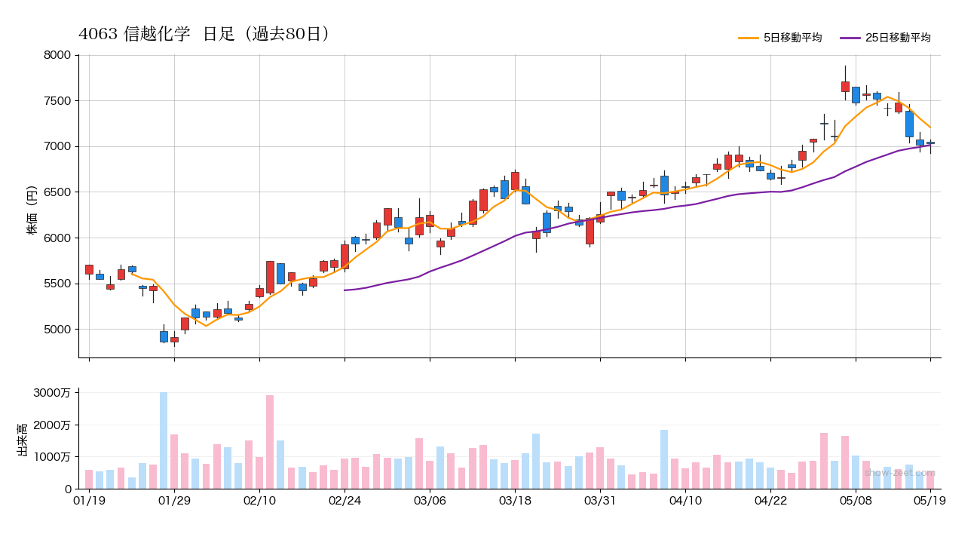Click the tall blue volume bar near 04/08
Viewport: 980px width, 543px height.
click(664, 459)
